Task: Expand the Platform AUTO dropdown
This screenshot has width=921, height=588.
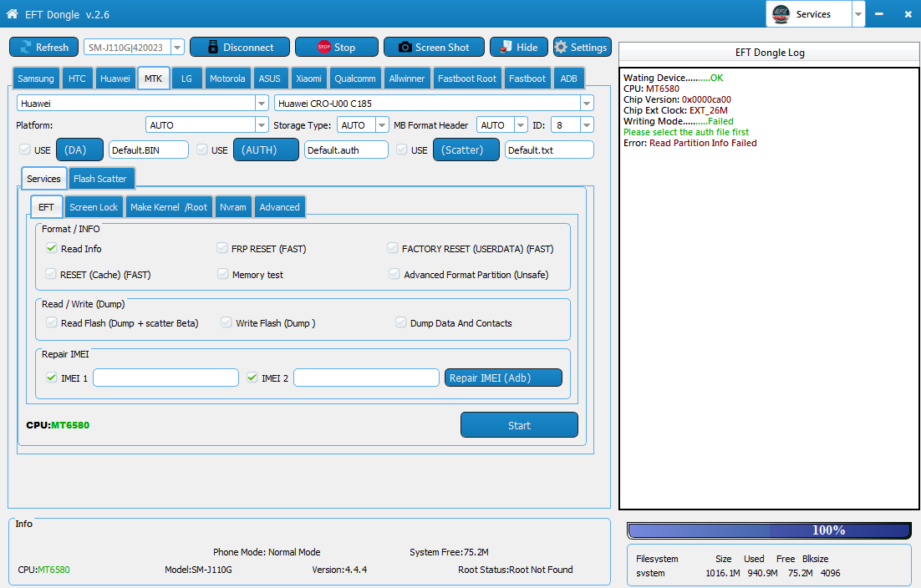Action: click(x=262, y=125)
